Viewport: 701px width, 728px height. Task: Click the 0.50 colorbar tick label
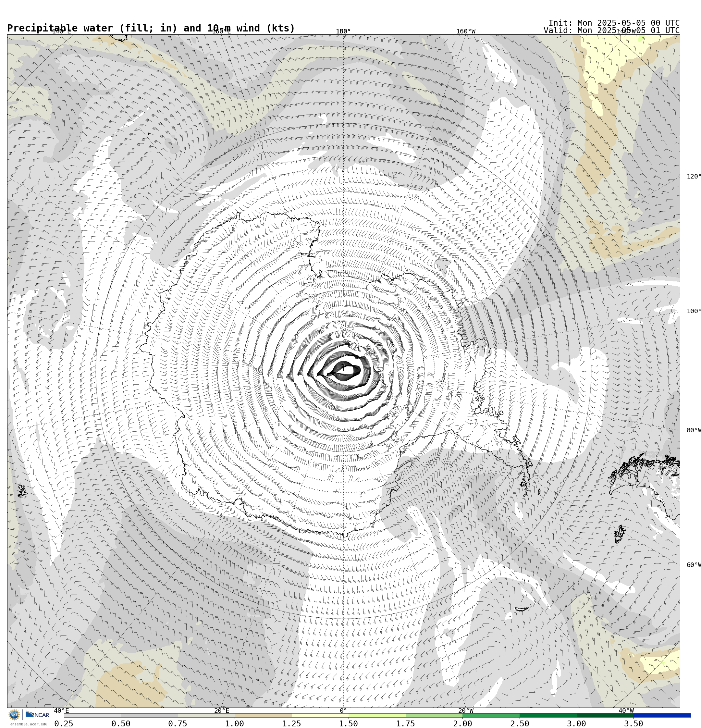[121, 723]
